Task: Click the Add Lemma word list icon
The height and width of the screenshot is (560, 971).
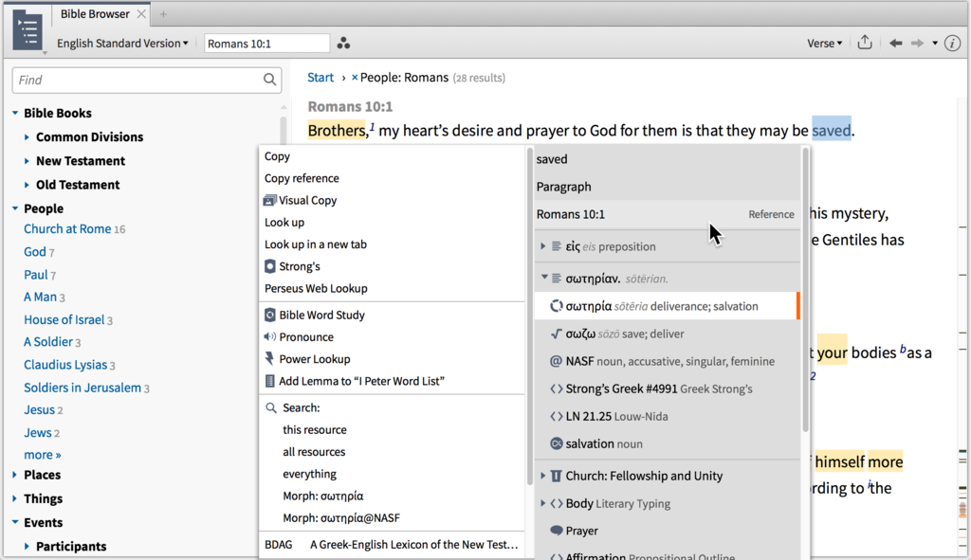Action: click(270, 381)
